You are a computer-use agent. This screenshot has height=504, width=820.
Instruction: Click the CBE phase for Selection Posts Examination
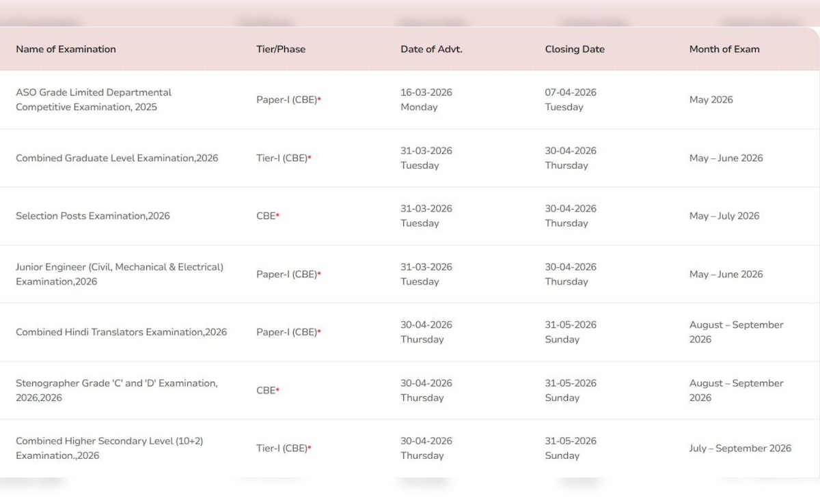click(267, 216)
